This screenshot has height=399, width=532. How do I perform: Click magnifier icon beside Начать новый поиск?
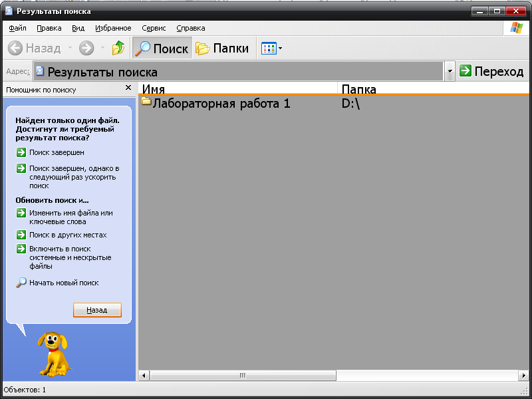click(21, 282)
